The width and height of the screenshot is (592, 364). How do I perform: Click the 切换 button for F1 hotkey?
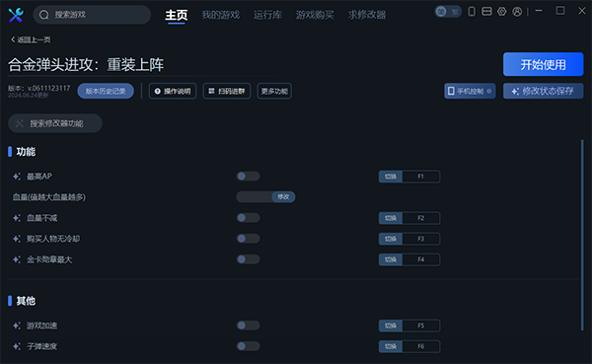(391, 177)
